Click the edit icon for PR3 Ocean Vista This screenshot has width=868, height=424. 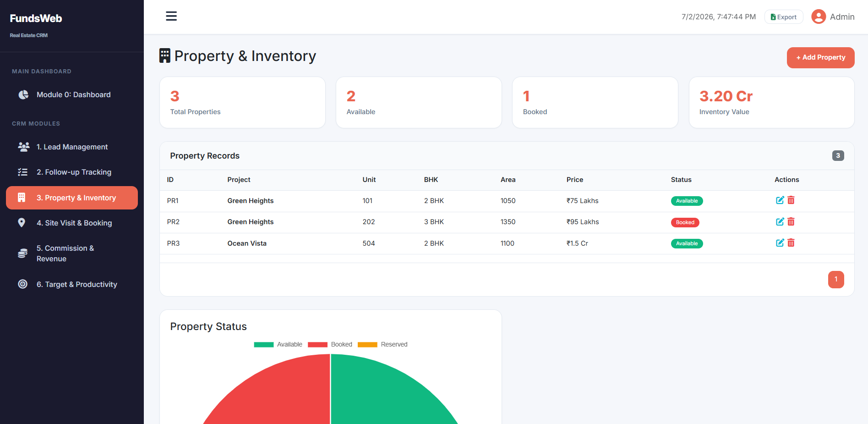780,243
